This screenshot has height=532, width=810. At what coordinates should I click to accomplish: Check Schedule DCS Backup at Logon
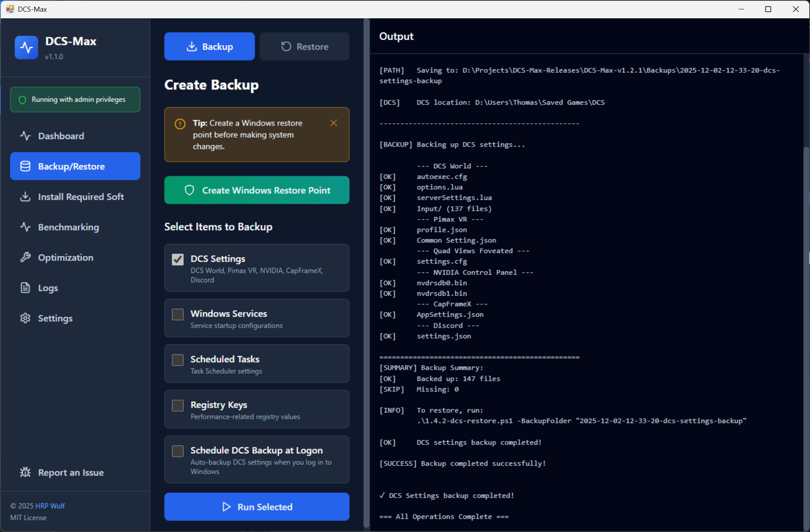[x=178, y=451]
